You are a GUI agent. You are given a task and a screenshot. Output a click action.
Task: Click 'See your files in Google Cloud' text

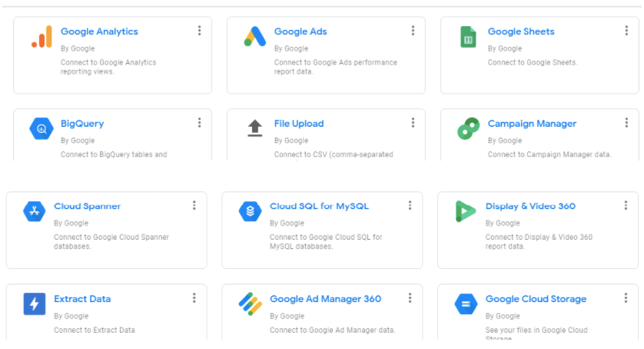(536, 330)
